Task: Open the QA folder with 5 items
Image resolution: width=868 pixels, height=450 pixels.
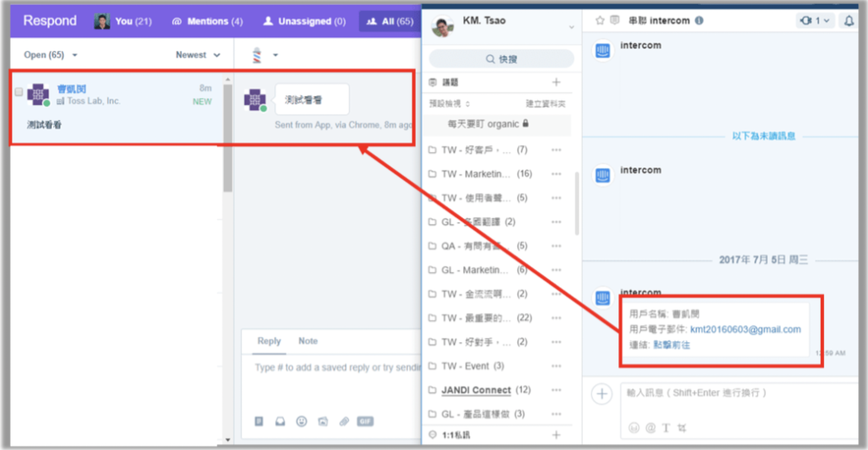Action: coord(478,246)
